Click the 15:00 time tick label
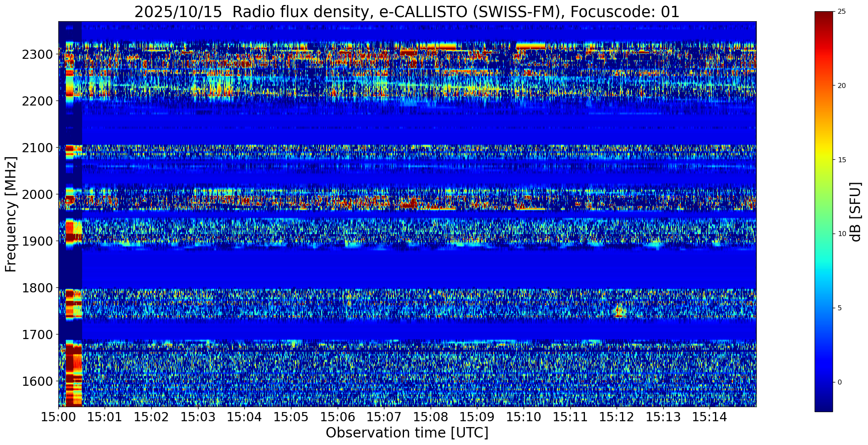This screenshot has height=445, width=868. click(58, 417)
